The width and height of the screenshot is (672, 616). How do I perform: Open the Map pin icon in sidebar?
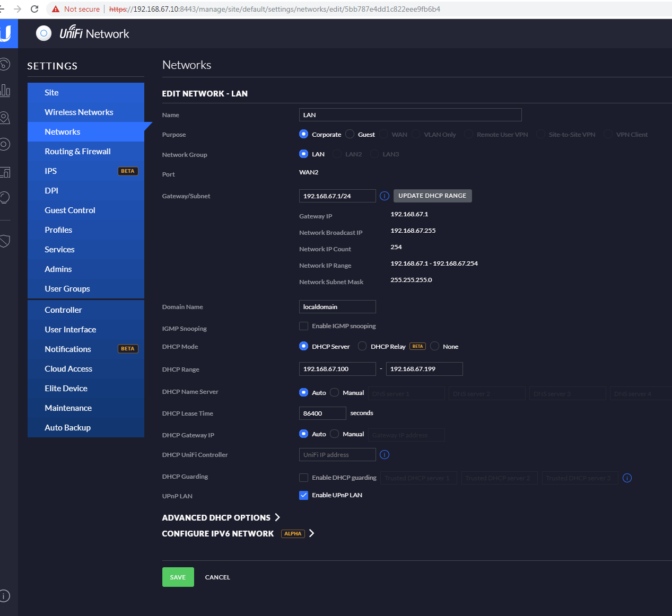(x=5, y=118)
